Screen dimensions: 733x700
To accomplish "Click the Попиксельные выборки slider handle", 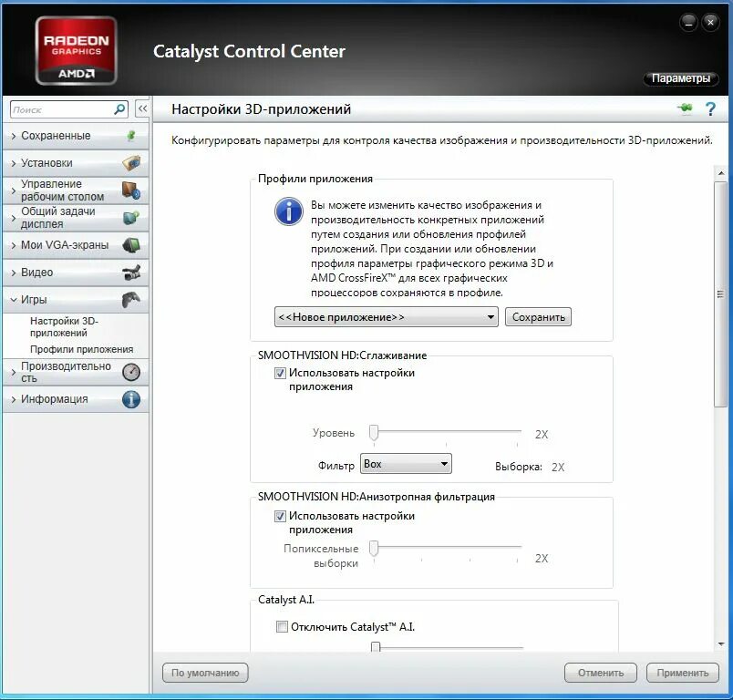I will point(374,548).
